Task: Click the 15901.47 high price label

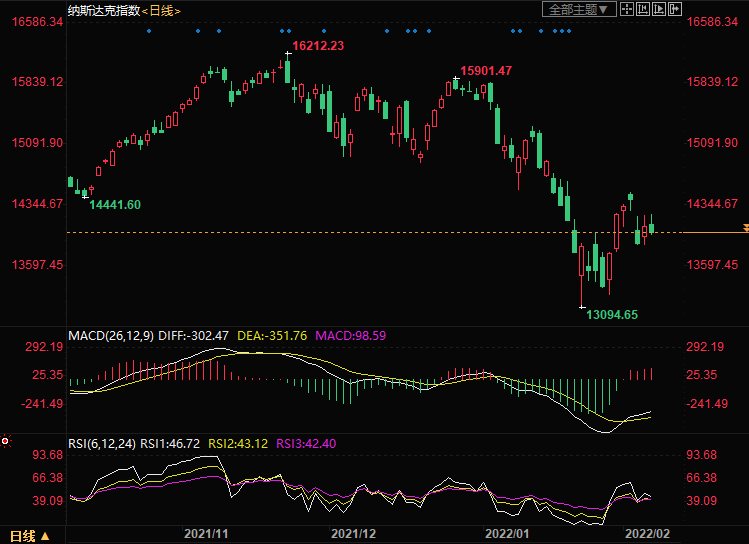Action: 485,71
